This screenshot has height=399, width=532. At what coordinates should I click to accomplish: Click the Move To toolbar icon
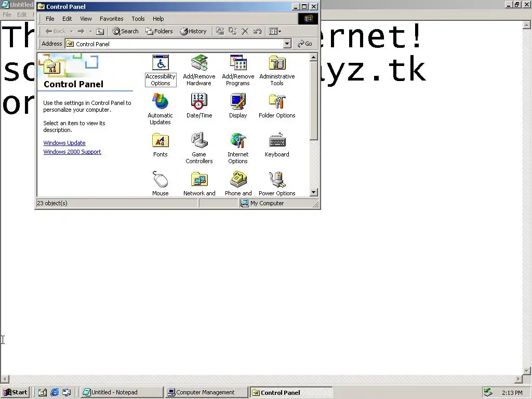coord(220,31)
